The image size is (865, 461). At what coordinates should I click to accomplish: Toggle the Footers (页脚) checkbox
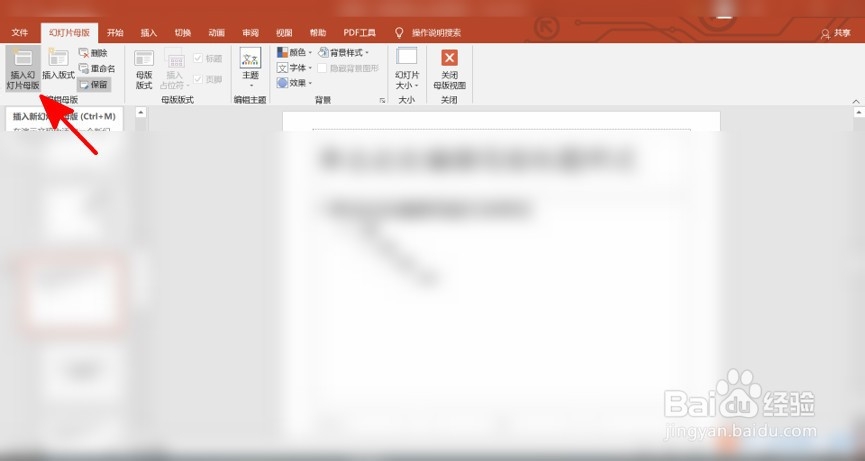click(x=208, y=79)
